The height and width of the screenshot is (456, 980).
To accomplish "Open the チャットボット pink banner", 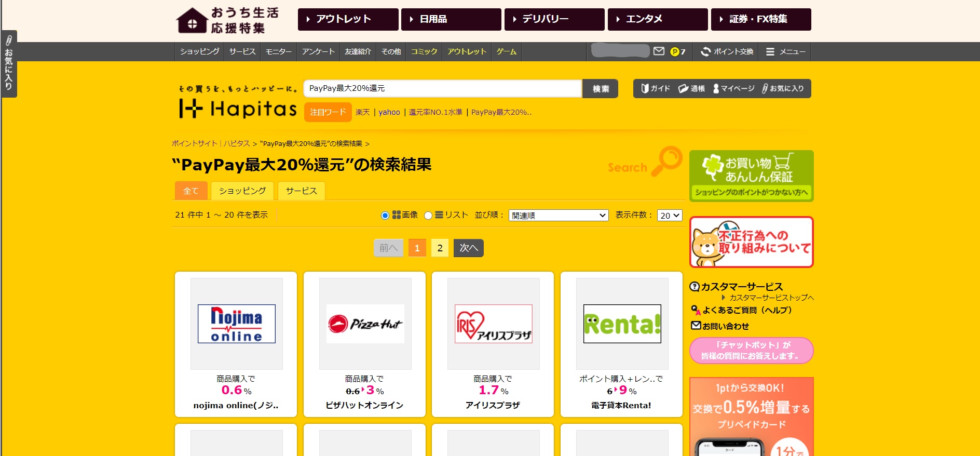I will [x=751, y=351].
